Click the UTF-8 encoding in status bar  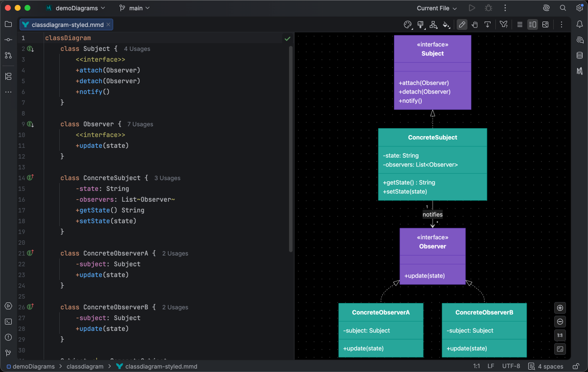[x=511, y=366]
